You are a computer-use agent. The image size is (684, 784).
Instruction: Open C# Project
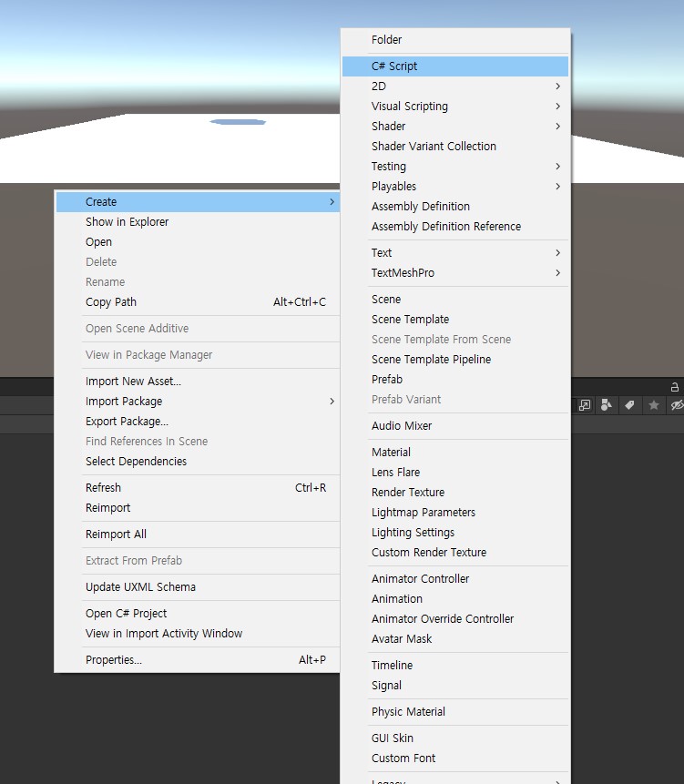coord(198,614)
